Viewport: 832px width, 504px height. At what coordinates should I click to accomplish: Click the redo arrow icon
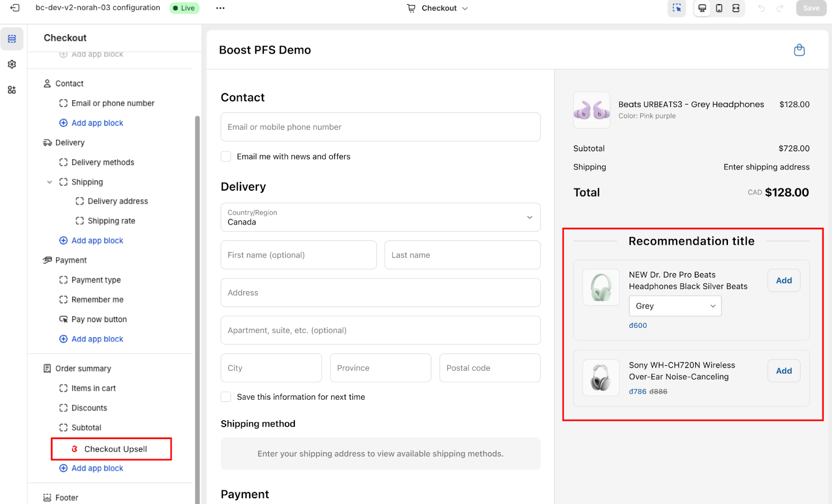pos(779,8)
